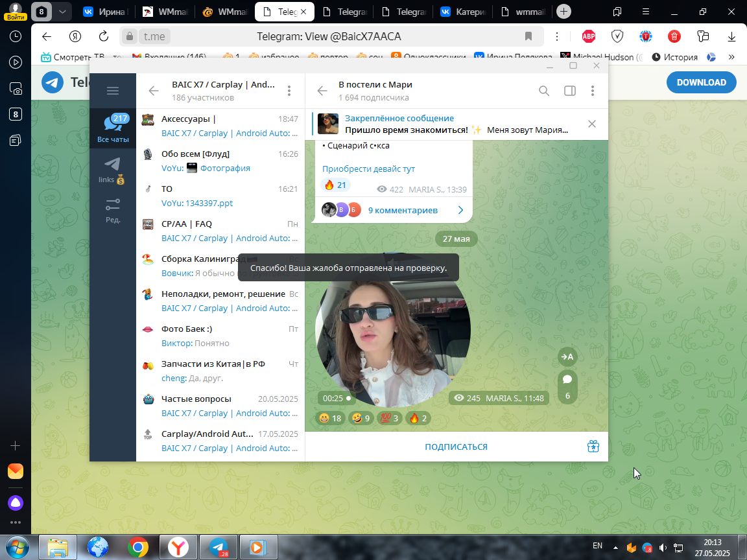Screen dimensions: 747x560
Task: Switch to the links folder tab
Action: pos(113,170)
